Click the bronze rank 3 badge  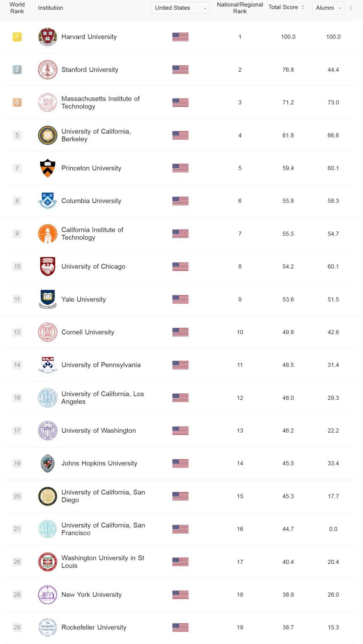(x=17, y=102)
